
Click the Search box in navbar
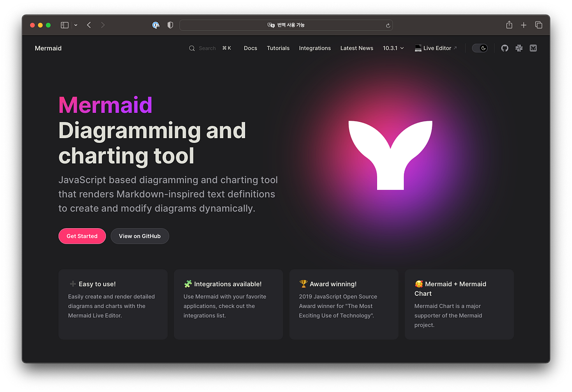click(210, 48)
